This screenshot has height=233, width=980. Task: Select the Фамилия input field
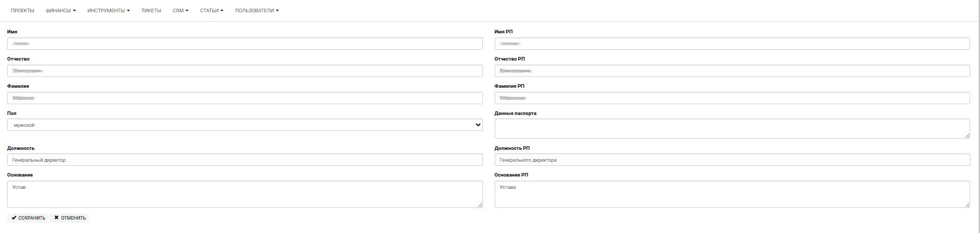pyautogui.click(x=244, y=98)
